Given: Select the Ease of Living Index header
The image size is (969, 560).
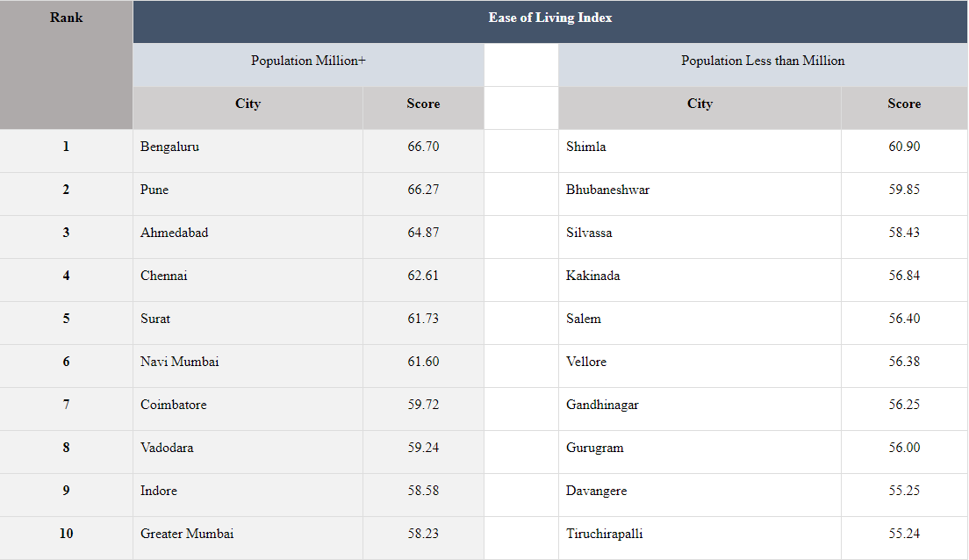Looking at the screenshot, I should pos(550,18).
